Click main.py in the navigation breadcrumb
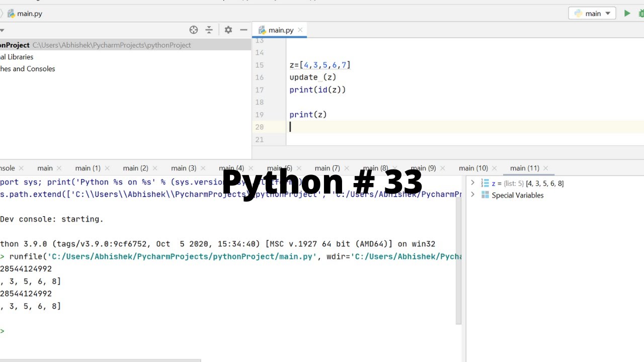644x362 pixels. click(x=25, y=14)
